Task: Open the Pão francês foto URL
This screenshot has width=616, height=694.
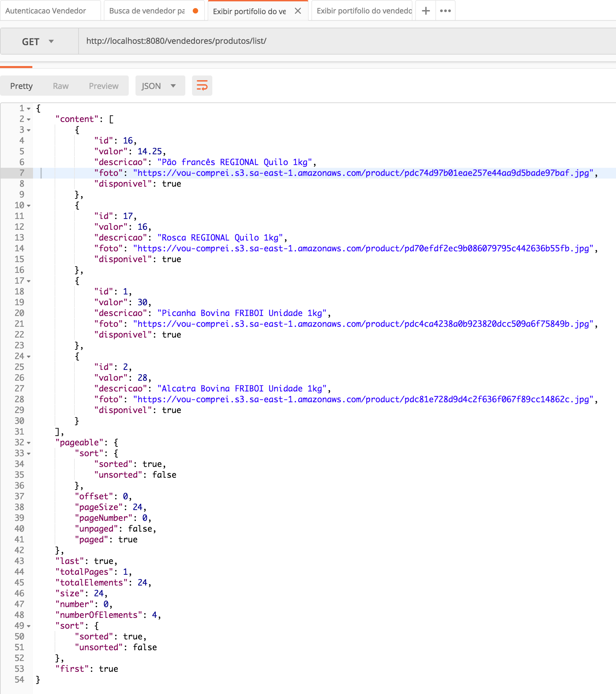Action: tap(363, 173)
